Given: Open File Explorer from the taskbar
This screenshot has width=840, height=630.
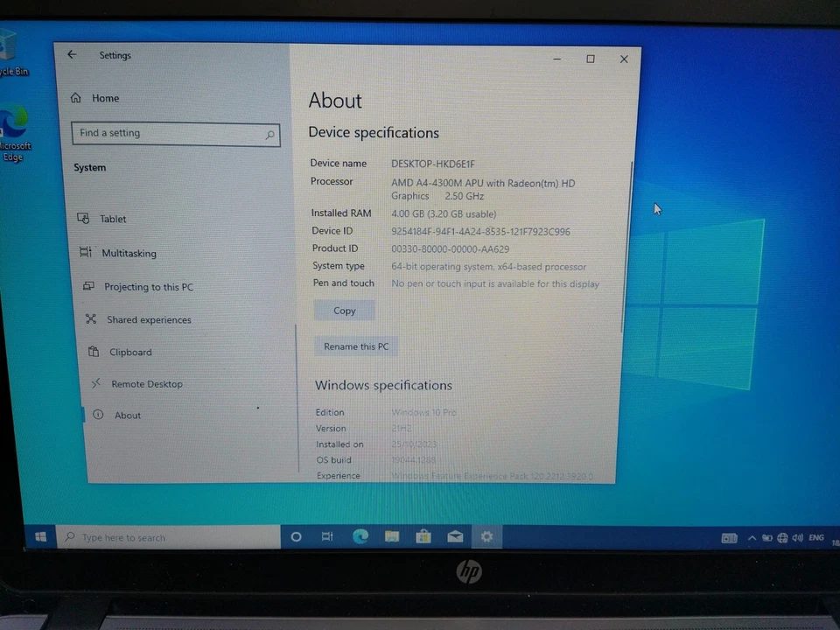Looking at the screenshot, I should (391, 536).
